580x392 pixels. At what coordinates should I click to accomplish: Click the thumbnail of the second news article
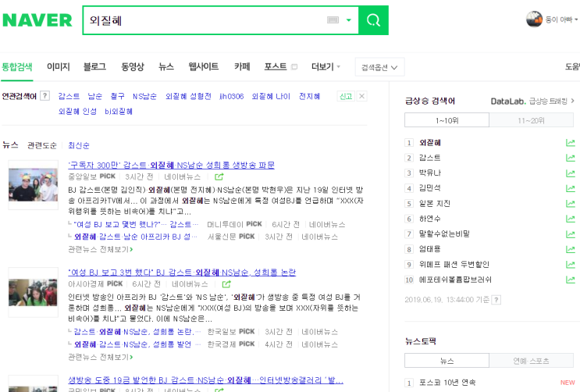tap(34, 292)
